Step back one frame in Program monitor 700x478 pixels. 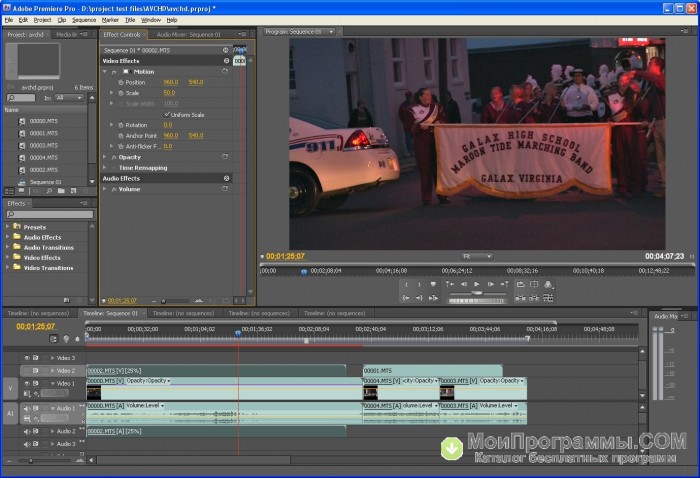(x=464, y=284)
